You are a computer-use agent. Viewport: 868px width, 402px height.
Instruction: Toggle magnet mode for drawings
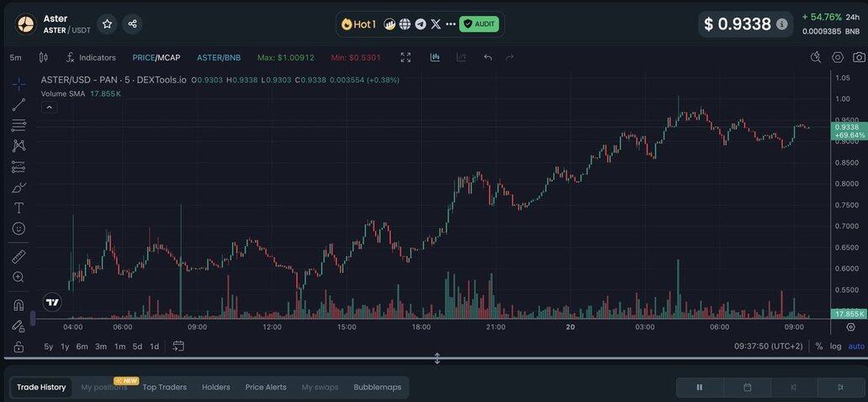(x=19, y=305)
